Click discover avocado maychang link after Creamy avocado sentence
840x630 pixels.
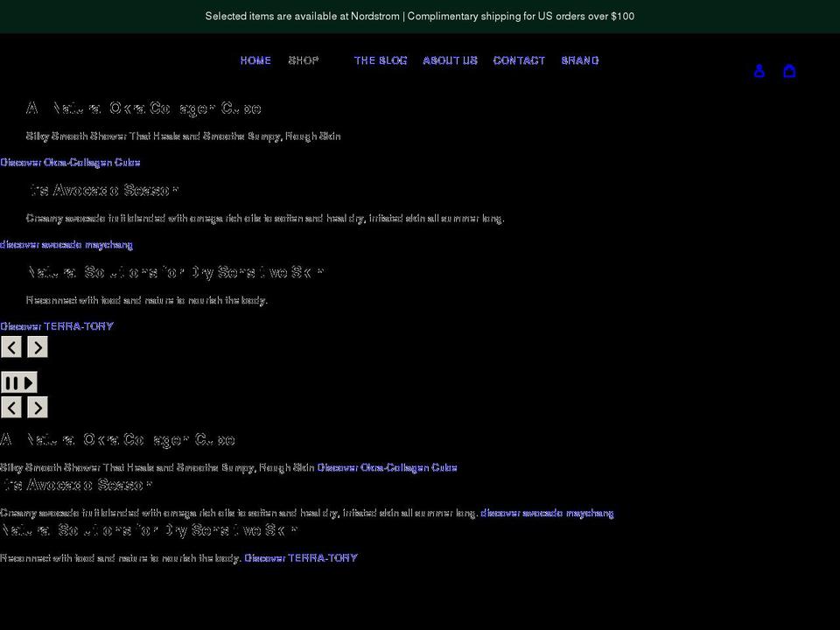(547, 514)
